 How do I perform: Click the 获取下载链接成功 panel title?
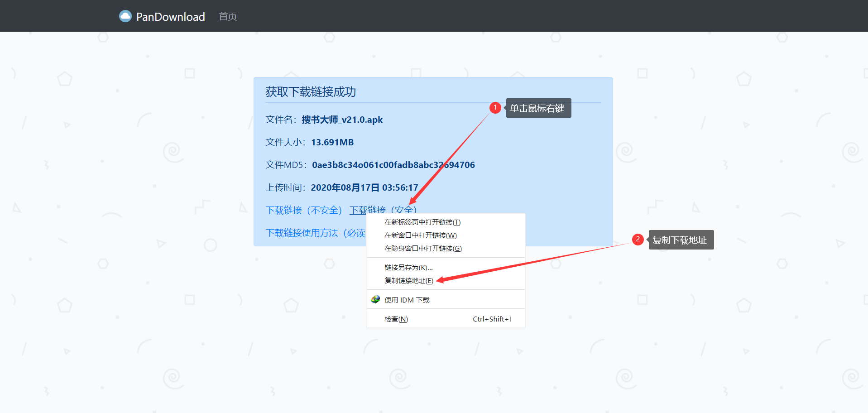pyautogui.click(x=311, y=92)
